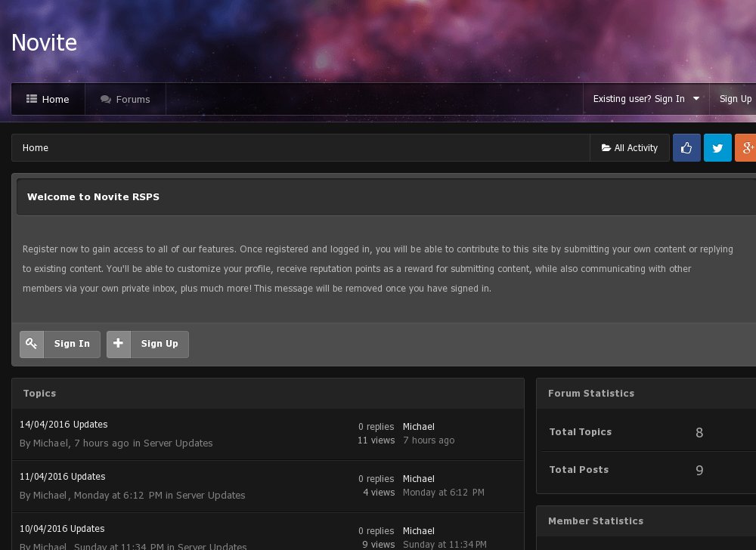Click the 7 hours ago timestamp link
This screenshot has width=756, height=550.
click(429, 440)
